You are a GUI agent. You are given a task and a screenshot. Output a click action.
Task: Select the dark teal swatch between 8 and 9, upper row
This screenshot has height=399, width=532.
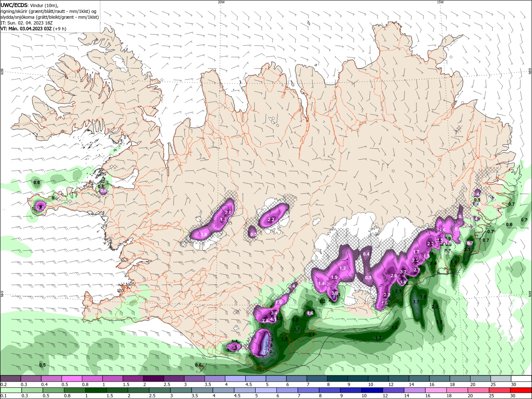(x=337, y=379)
